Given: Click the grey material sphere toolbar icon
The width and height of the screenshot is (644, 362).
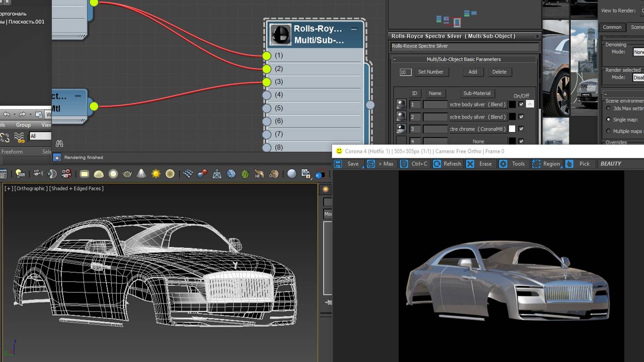Looking at the screenshot, I should pyautogui.click(x=291, y=174).
